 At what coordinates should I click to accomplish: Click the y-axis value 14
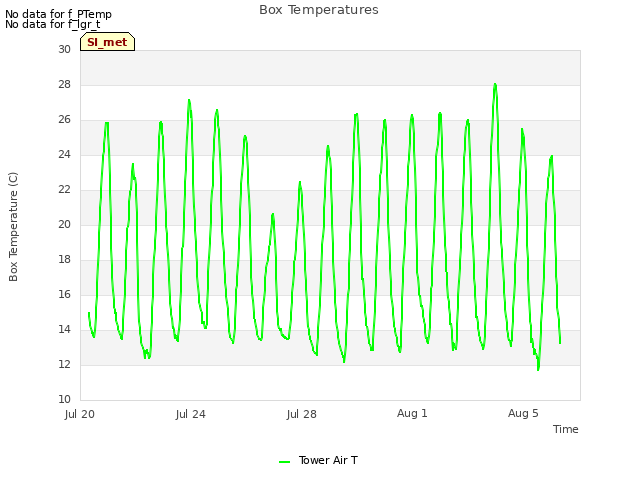pos(64,329)
